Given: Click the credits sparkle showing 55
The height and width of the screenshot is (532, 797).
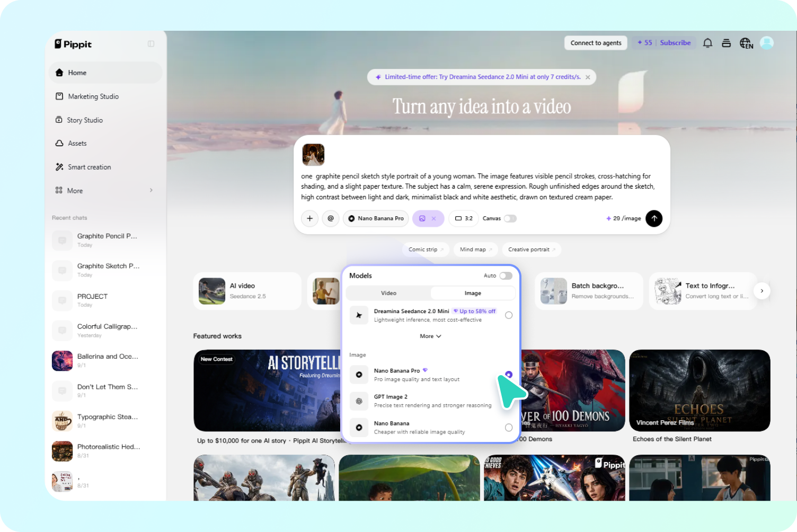Looking at the screenshot, I should point(640,43).
